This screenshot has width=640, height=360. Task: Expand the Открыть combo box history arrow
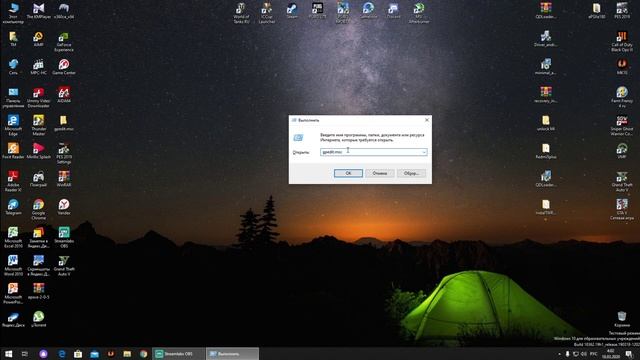[x=424, y=152]
